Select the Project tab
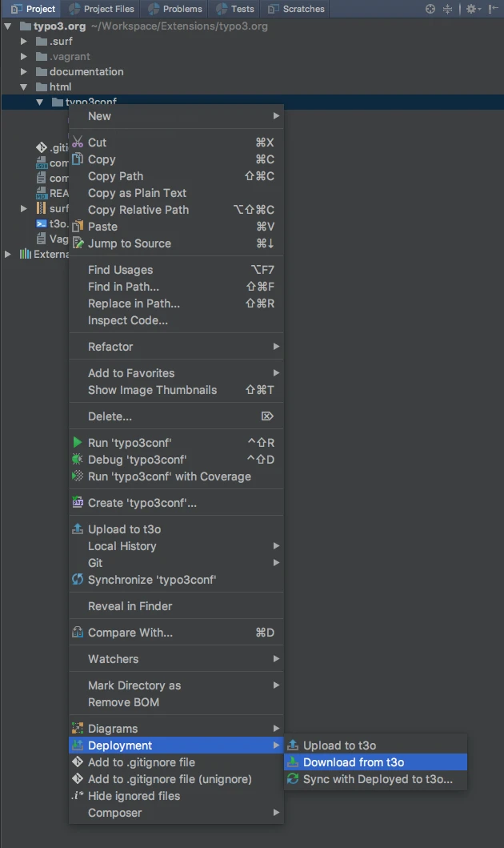504x848 pixels. coord(34,9)
